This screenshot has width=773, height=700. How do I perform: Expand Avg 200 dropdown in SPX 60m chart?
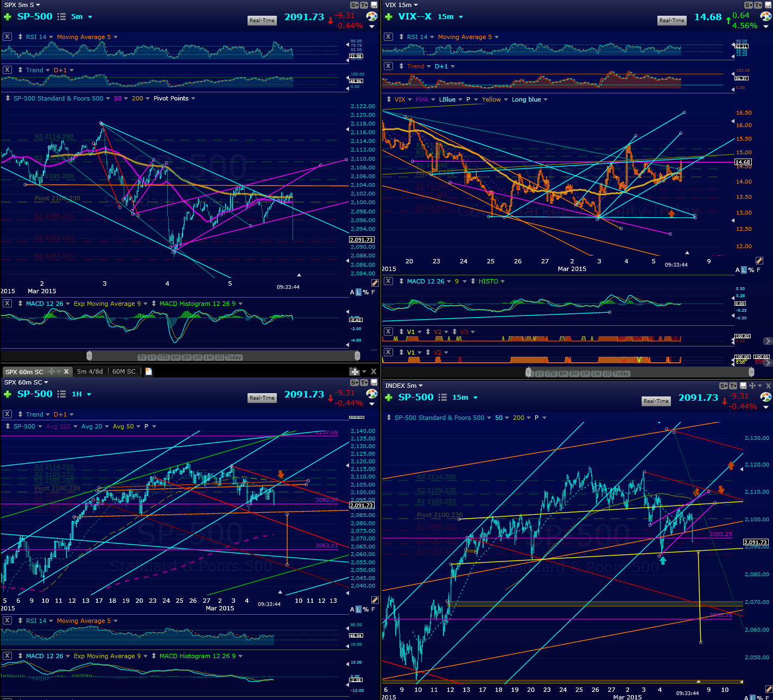coord(75,427)
